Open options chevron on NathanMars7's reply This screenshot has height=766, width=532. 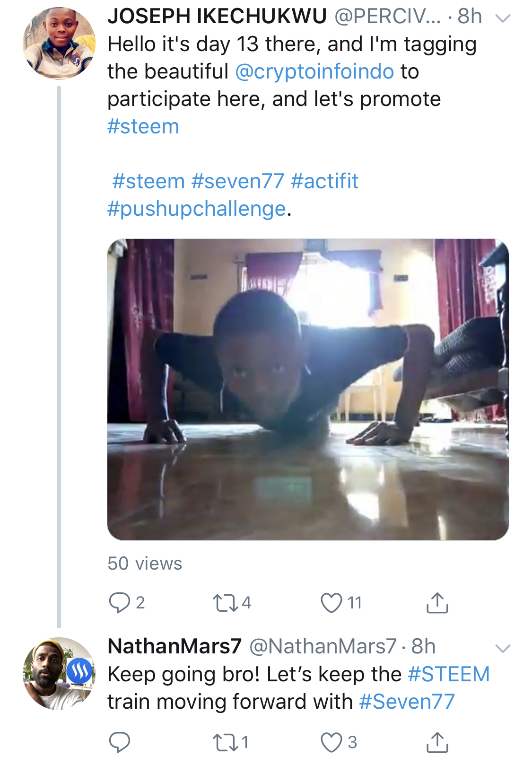click(502, 648)
